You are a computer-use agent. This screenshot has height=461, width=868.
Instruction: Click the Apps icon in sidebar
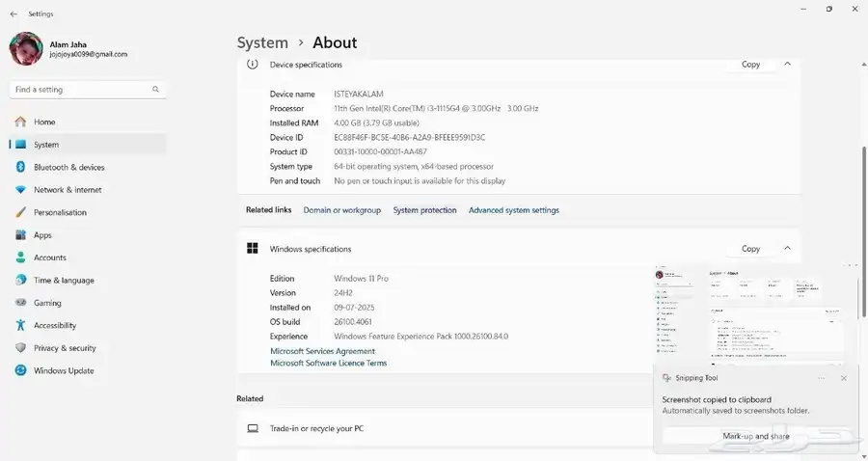point(20,234)
